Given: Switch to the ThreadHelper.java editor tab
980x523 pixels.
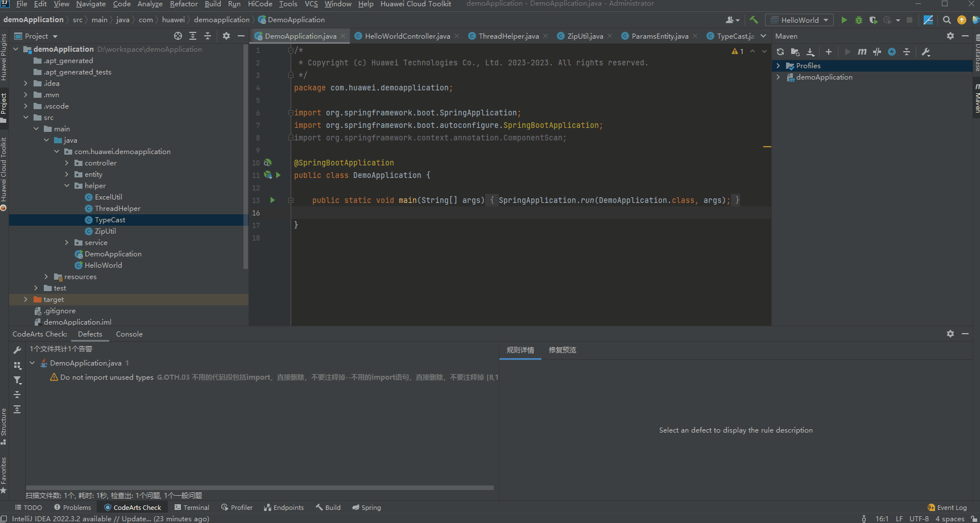Looking at the screenshot, I should (x=508, y=36).
